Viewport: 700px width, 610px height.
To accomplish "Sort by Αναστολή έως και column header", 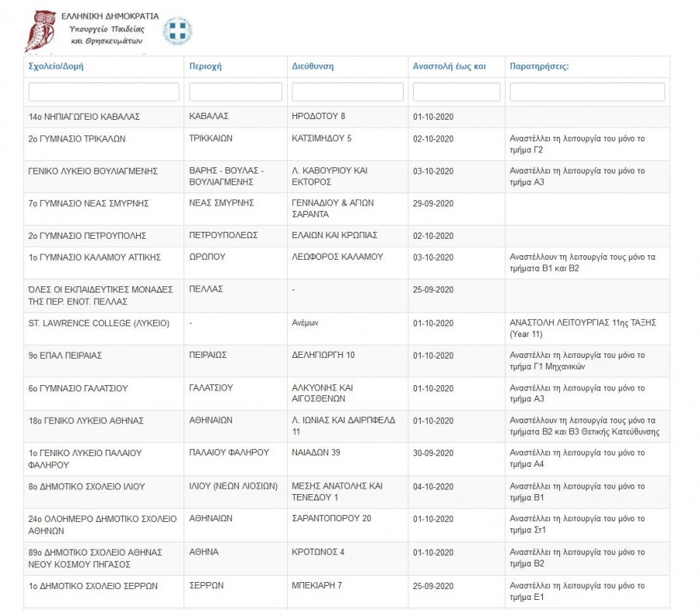I will pyautogui.click(x=449, y=66).
